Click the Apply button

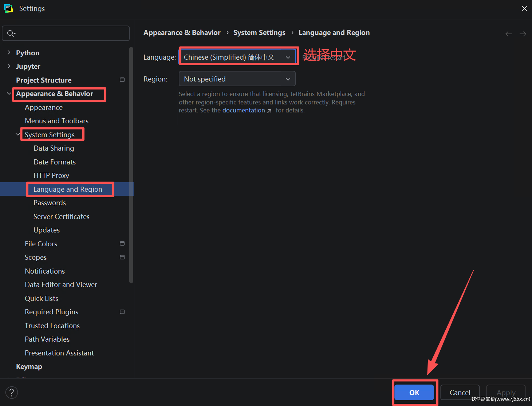(x=506, y=393)
